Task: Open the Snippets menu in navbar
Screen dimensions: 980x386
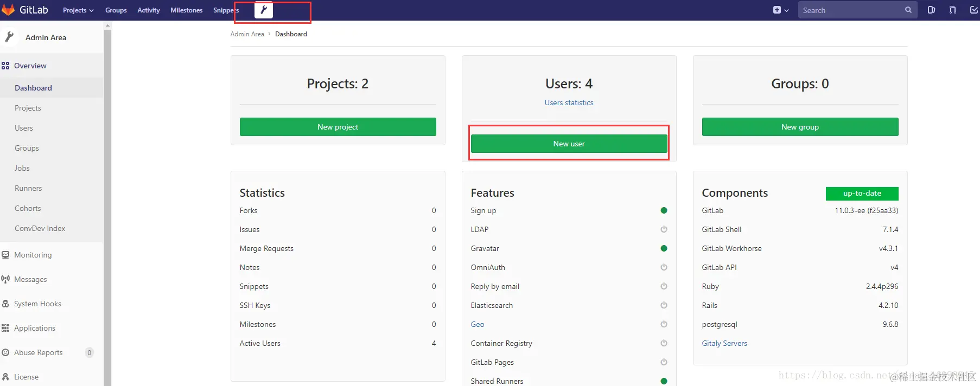Action: coord(226,10)
